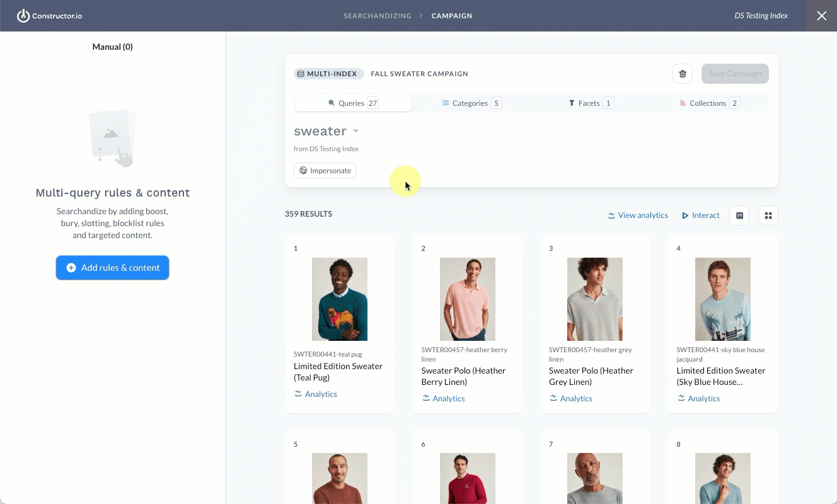The height and width of the screenshot is (504, 837).
Task: Click the Collections count badge 2
Action: click(734, 103)
